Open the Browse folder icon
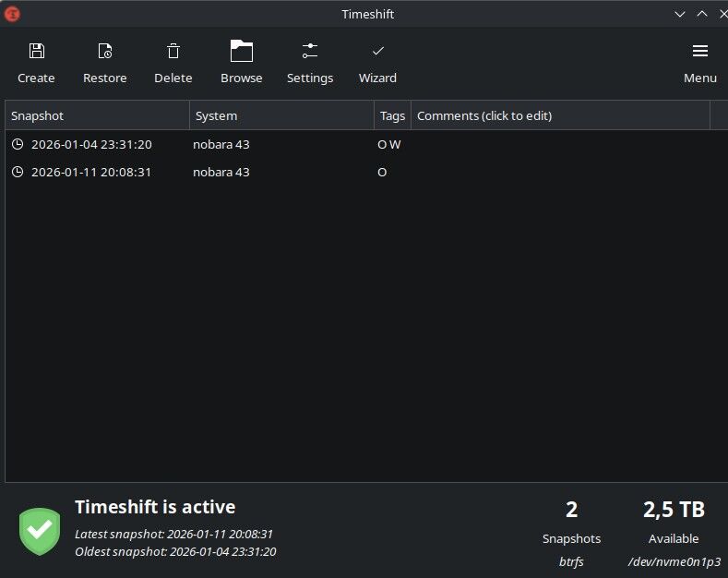This screenshot has height=578, width=728. point(242,51)
